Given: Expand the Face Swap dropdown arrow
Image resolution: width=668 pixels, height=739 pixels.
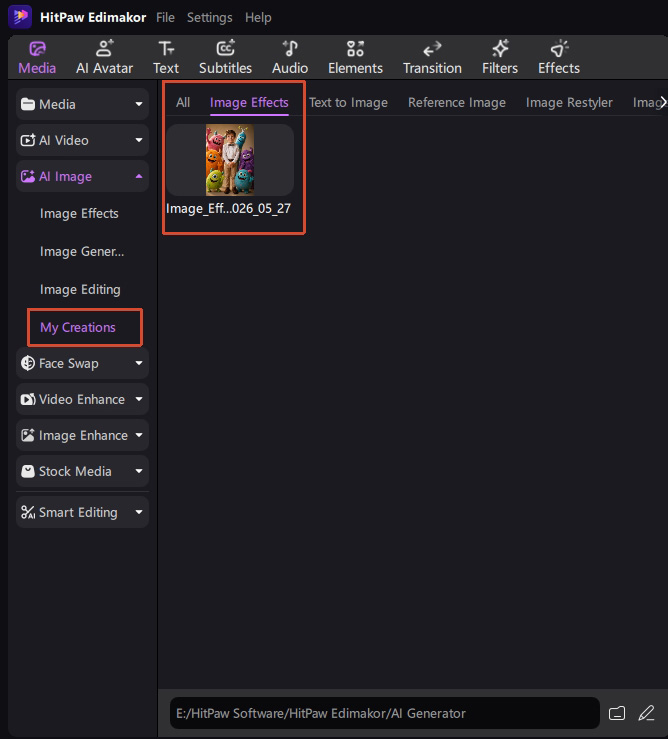Looking at the screenshot, I should [x=139, y=363].
